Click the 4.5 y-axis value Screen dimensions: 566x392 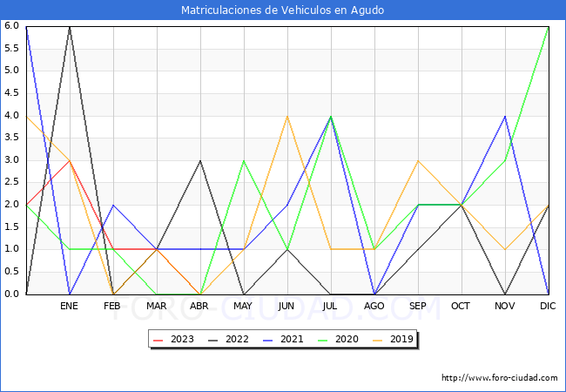pyautogui.click(x=11, y=93)
